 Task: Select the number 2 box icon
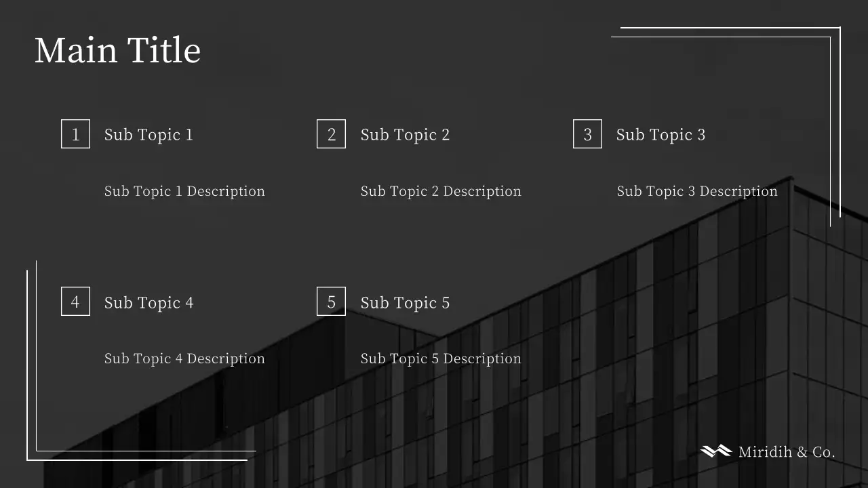point(331,134)
